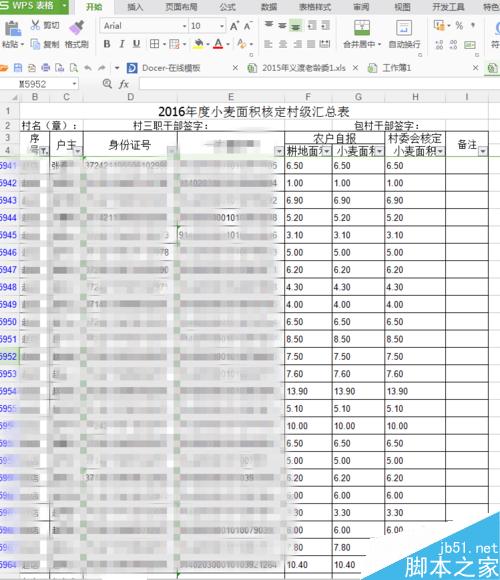Click the Print icon in quick access bar

pos(46,68)
